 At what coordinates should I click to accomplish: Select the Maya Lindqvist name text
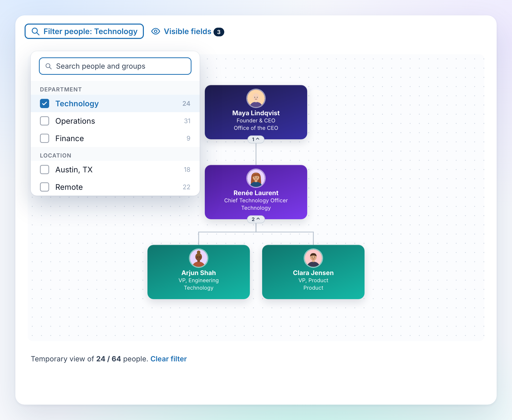point(256,113)
